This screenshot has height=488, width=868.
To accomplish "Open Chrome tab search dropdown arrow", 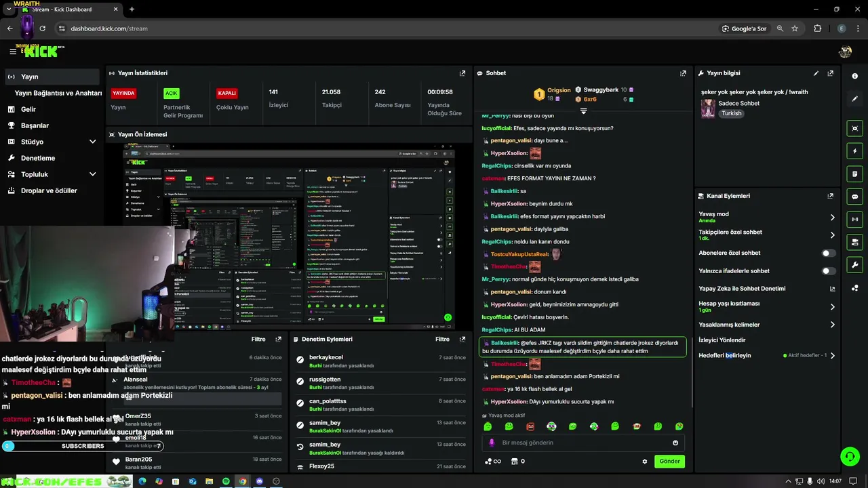I will pos(9,9).
